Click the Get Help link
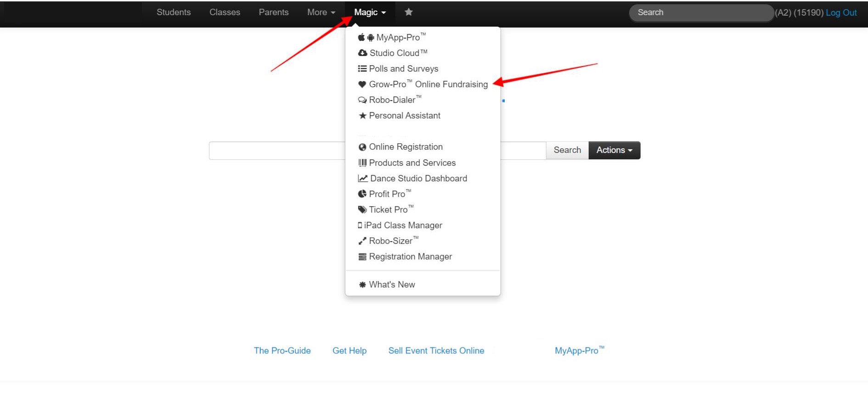 pyautogui.click(x=349, y=351)
